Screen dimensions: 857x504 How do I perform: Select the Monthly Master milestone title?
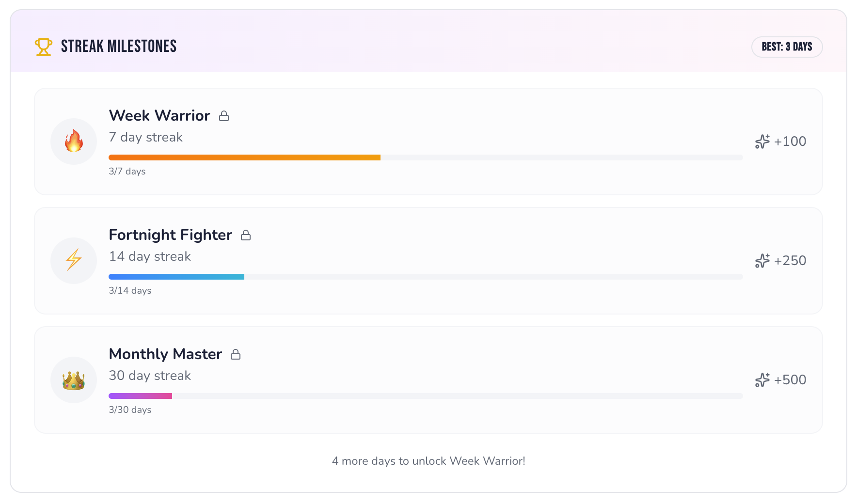(165, 354)
